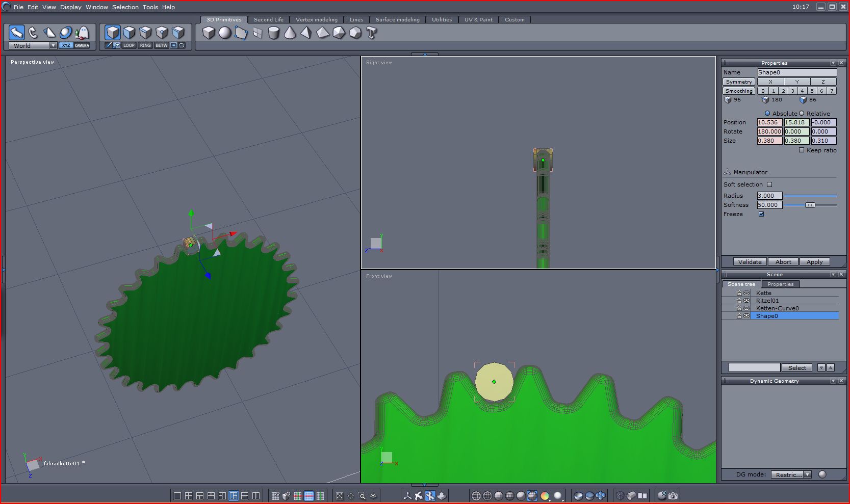Set Smoothing level to 2

click(783, 91)
